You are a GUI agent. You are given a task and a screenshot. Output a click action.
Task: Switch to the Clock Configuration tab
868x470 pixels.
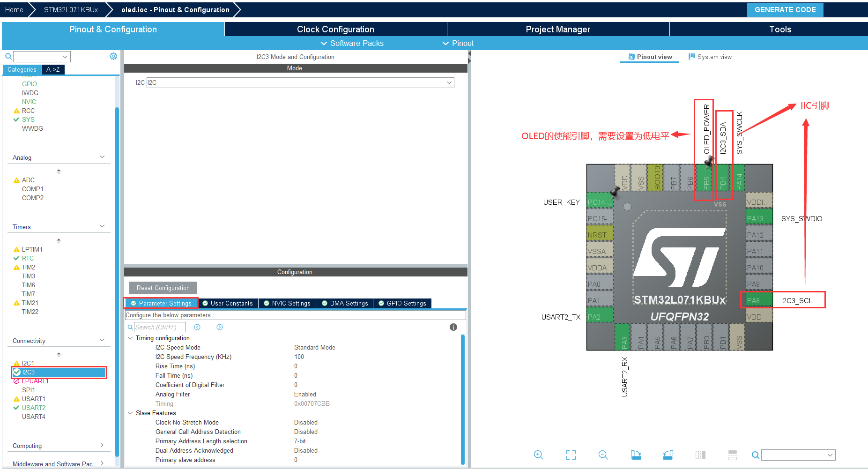tap(335, 29)
